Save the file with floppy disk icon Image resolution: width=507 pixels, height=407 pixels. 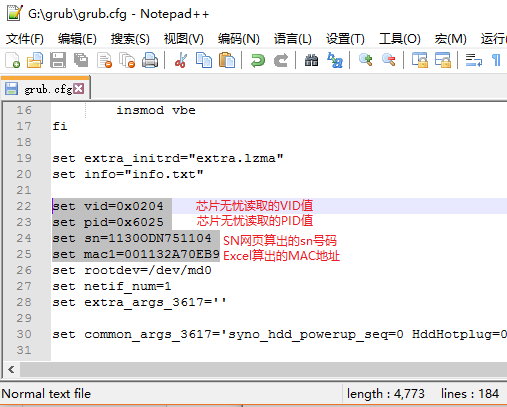click(58, 60)
